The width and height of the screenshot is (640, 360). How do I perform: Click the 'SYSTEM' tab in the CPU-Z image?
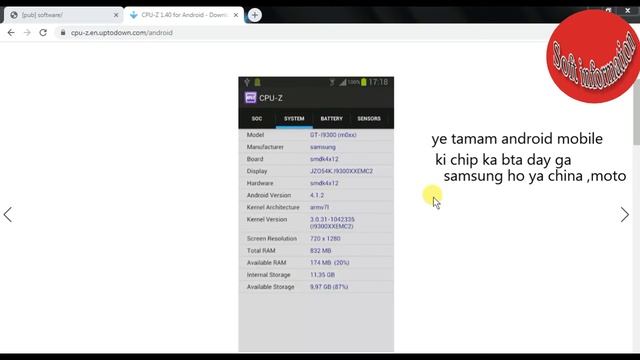pyautogui.click(x=294, y=119)
